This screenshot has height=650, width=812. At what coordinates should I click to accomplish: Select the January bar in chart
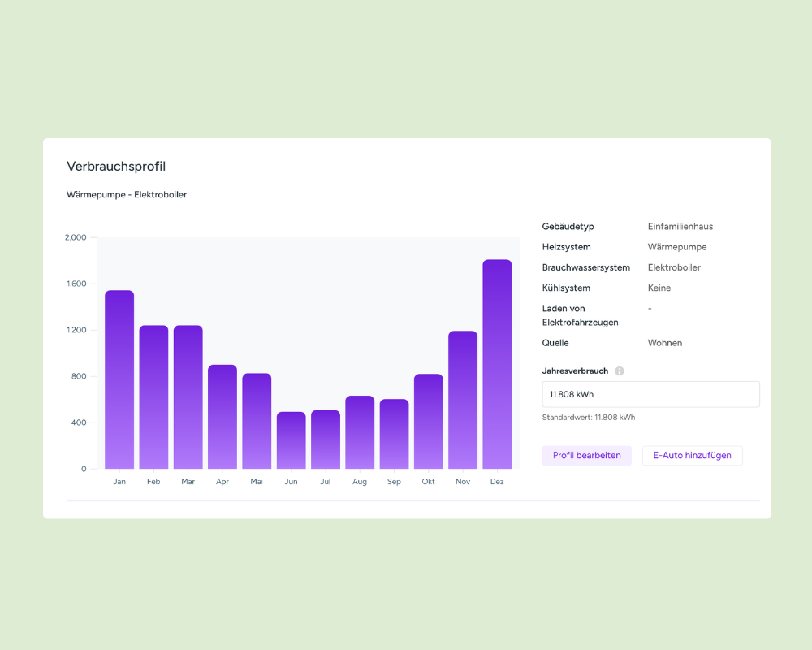pyautogui.click(x=119, y=379)
